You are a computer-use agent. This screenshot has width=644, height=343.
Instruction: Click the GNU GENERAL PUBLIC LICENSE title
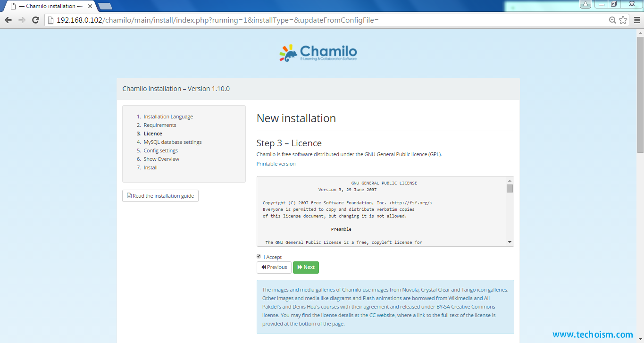pos(384,183)
